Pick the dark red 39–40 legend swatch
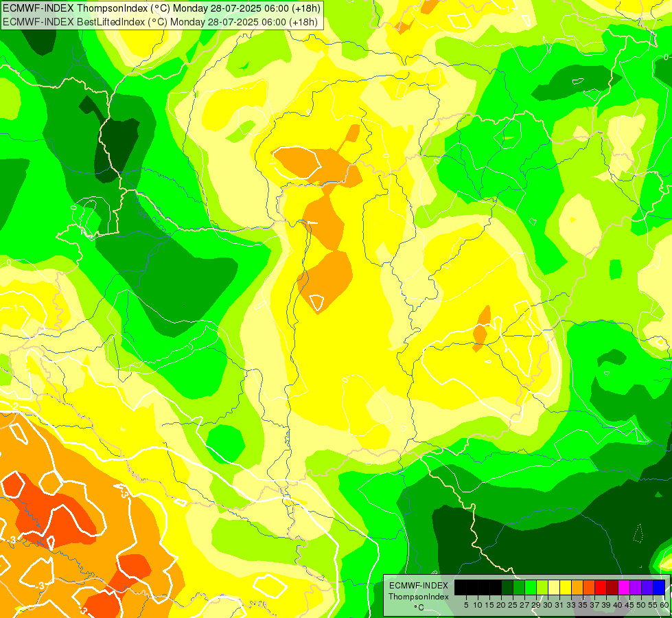 (x=612, y=587)
